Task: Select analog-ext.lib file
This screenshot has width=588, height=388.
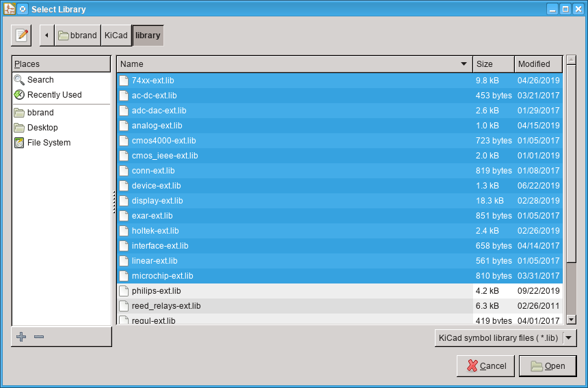Action: pos(340,126)
